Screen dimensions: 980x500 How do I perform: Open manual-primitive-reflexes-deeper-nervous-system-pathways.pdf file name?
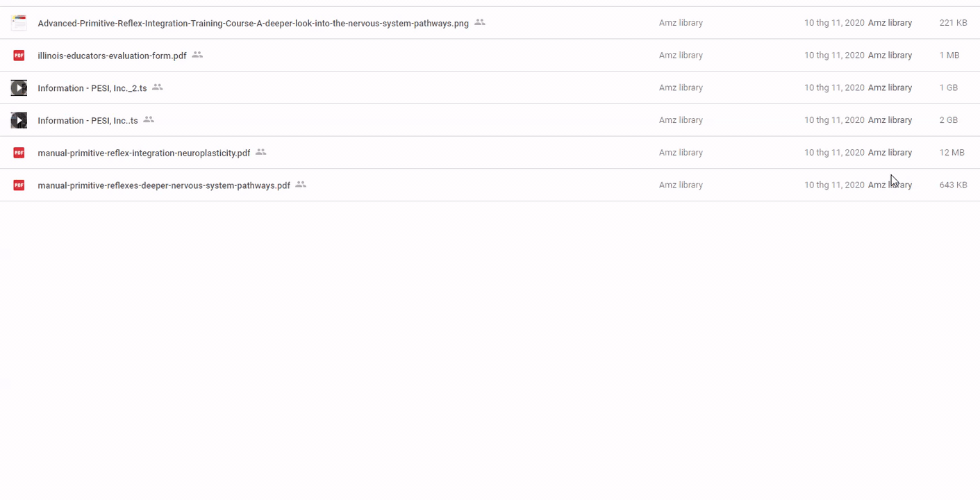164,186
